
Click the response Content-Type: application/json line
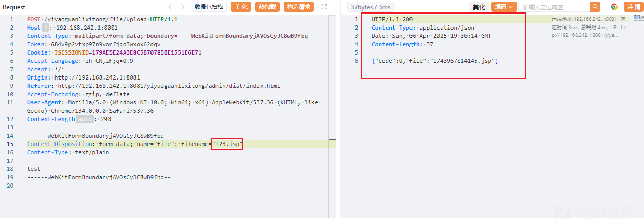422,28
